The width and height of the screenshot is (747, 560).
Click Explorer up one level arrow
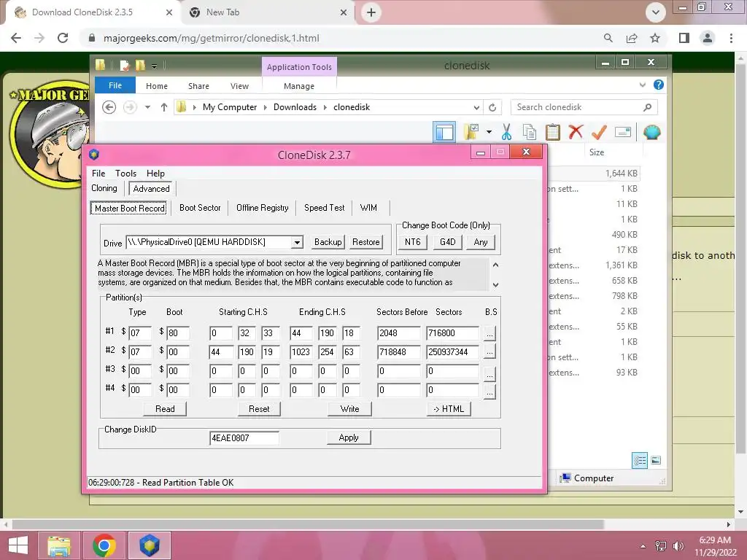(x=164, y=107)
